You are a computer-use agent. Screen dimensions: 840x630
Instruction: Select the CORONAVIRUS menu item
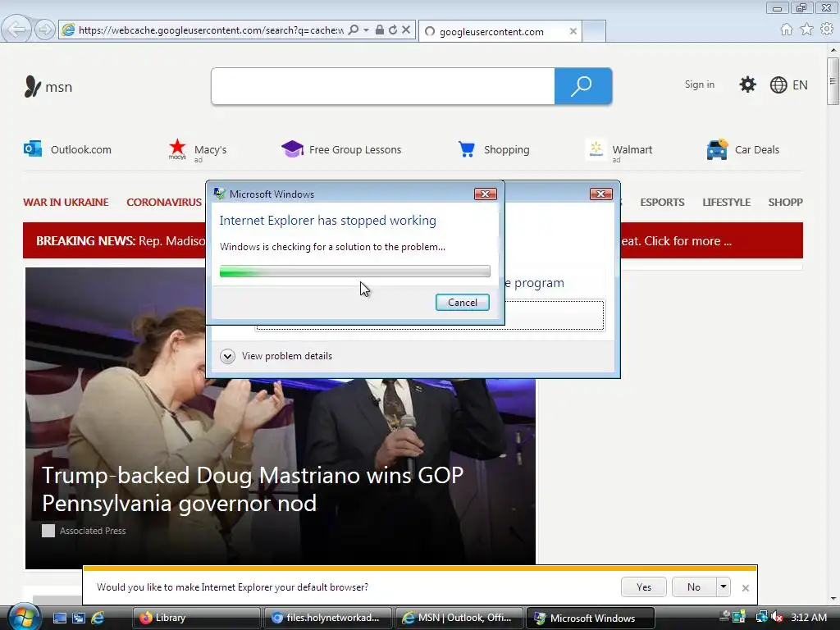164,202
